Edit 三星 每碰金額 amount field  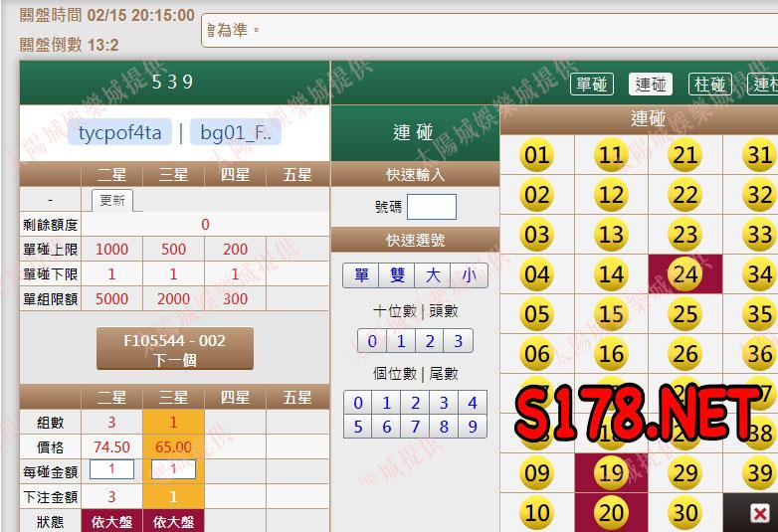[173, 469]
